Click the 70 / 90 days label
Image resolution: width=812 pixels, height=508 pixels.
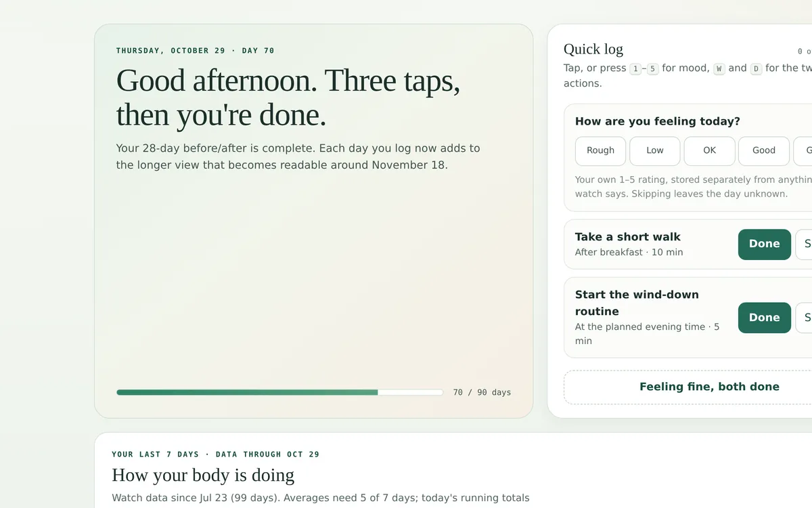point(482,392)
